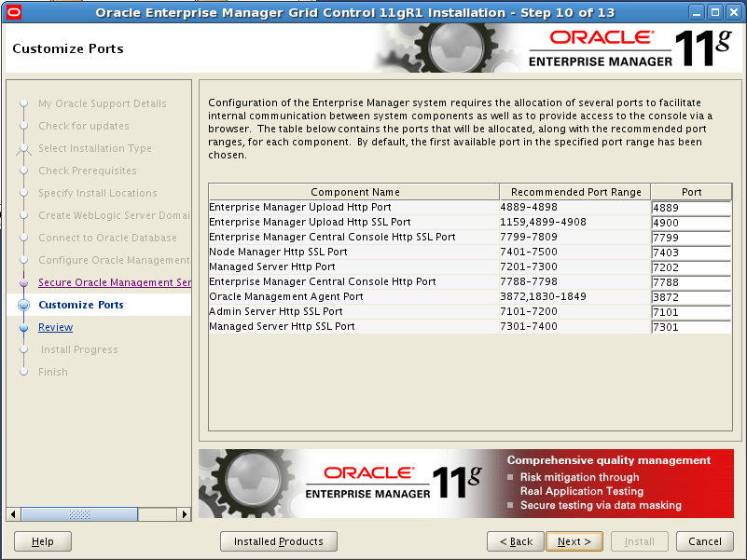Proceed with the Next button
This screenshot has width=747, height=560.
(x=574, y=541)
